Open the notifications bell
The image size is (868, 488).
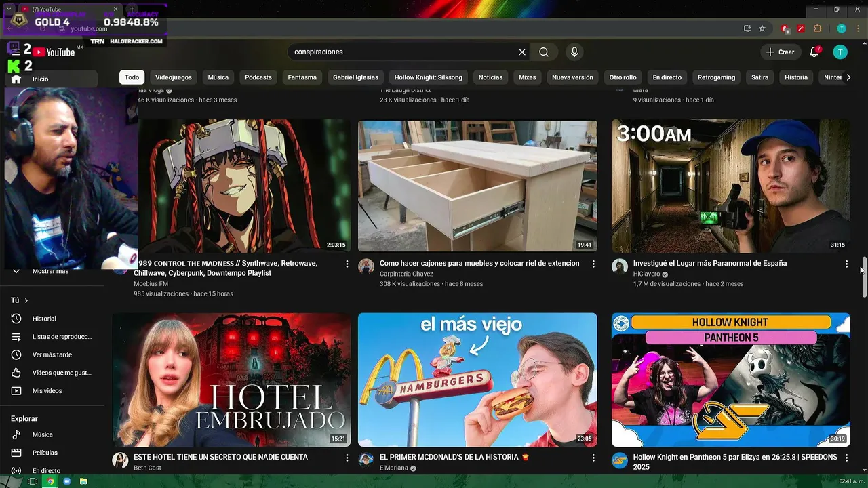pos(814,52)
